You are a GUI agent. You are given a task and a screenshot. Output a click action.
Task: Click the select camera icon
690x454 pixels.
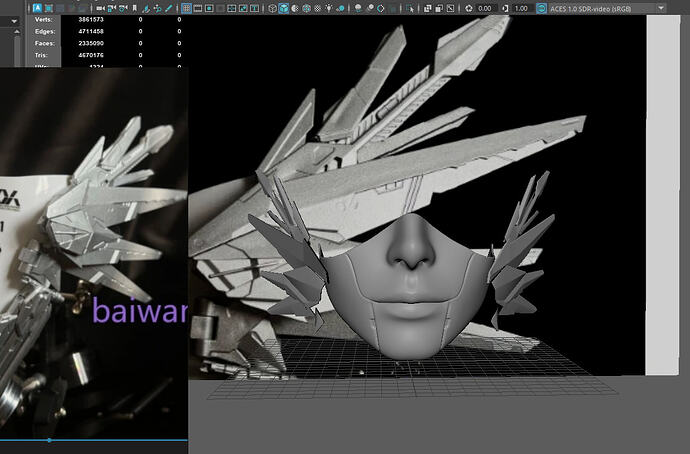(x=100, y=8)
